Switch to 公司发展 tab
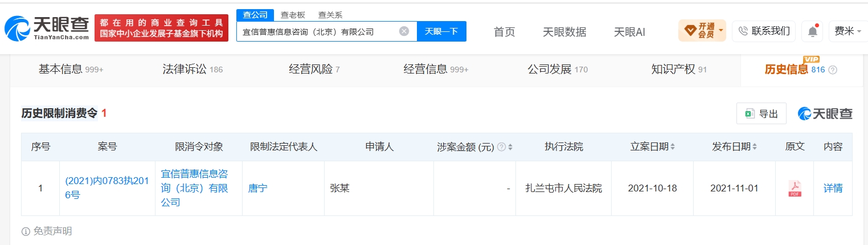This screenshot has width=868, height=245. pyautogui.click(x=558, y=70)
